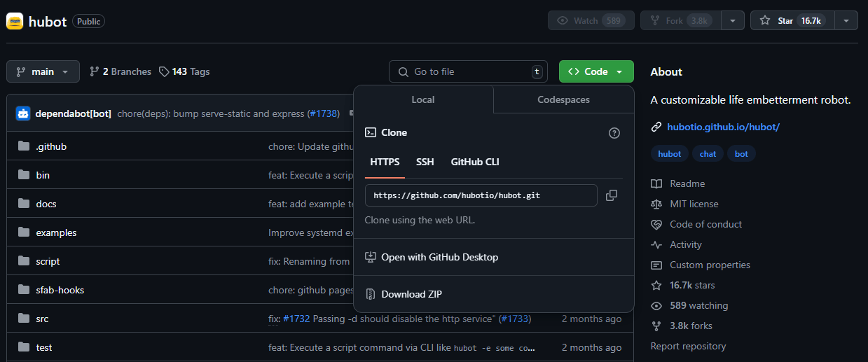Switch to the Codespaces tab
Viewport: 868px width, 362px height.
point(563,99)
